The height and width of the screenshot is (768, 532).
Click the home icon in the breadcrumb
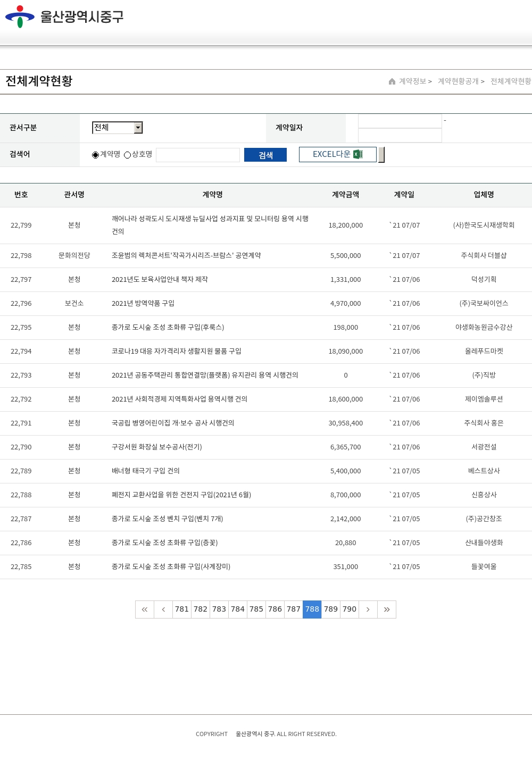[x=392, y=81]
